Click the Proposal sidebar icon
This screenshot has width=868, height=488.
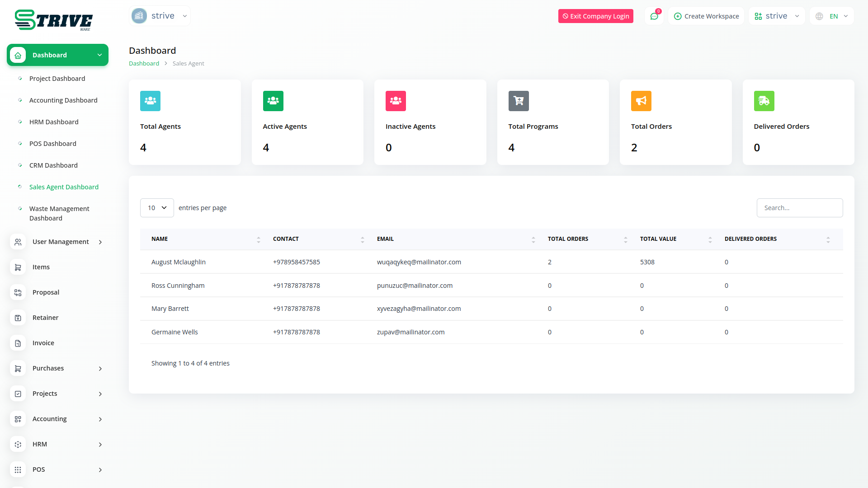[18, 293]
